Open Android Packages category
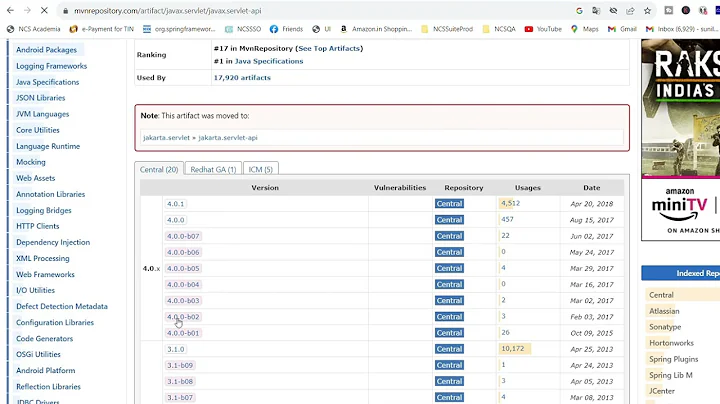 pyautogui.click(x=46, y=50)
